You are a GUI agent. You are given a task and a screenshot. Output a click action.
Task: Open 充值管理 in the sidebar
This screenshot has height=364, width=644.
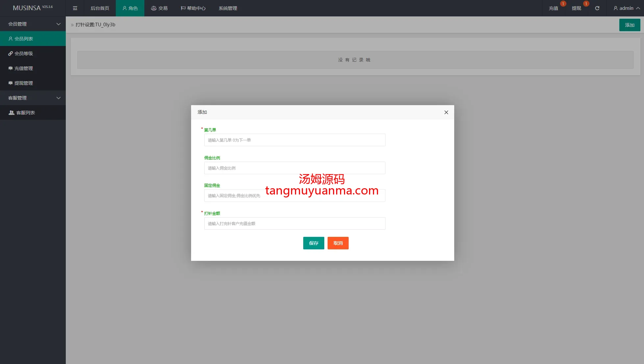tap(24, 68)
